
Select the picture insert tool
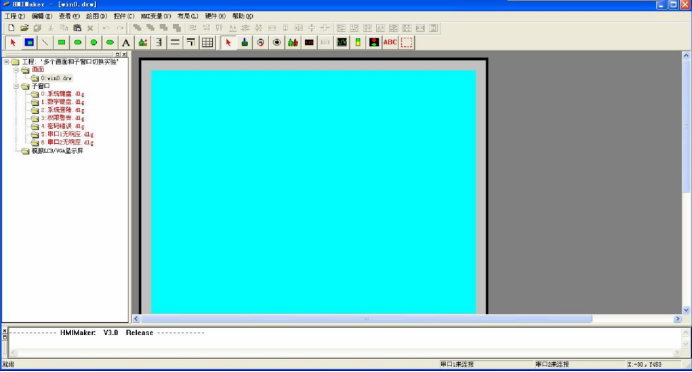(143, 42)
